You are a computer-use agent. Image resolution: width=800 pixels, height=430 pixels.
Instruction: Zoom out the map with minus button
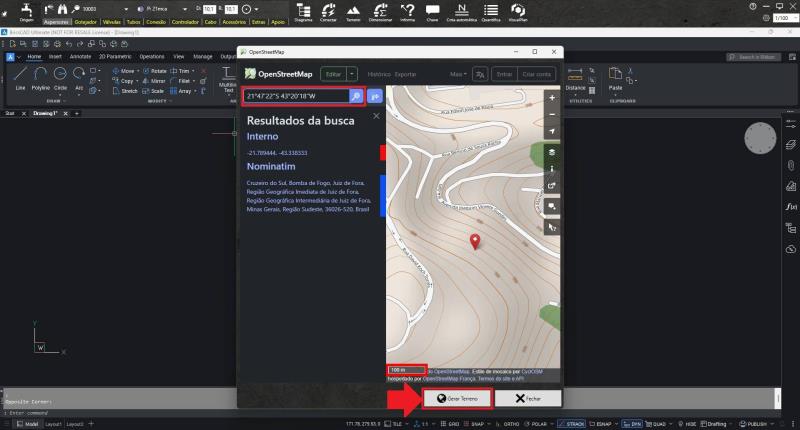coord(551,115)
